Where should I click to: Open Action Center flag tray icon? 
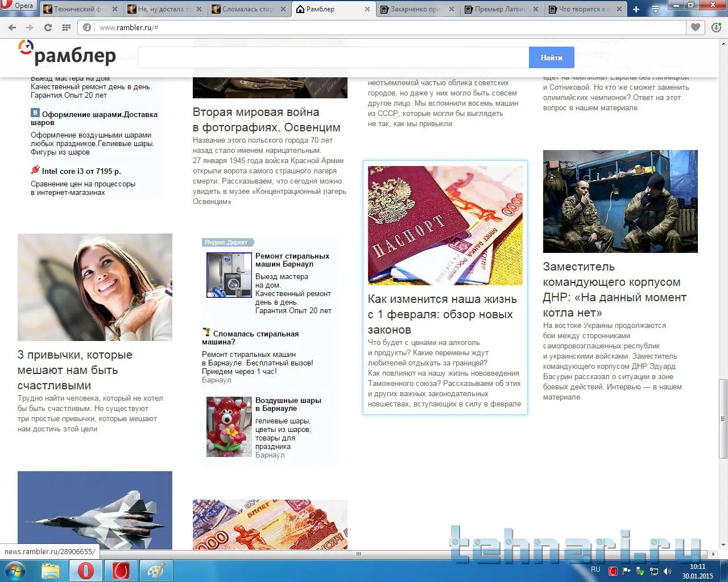pos(627,571)
